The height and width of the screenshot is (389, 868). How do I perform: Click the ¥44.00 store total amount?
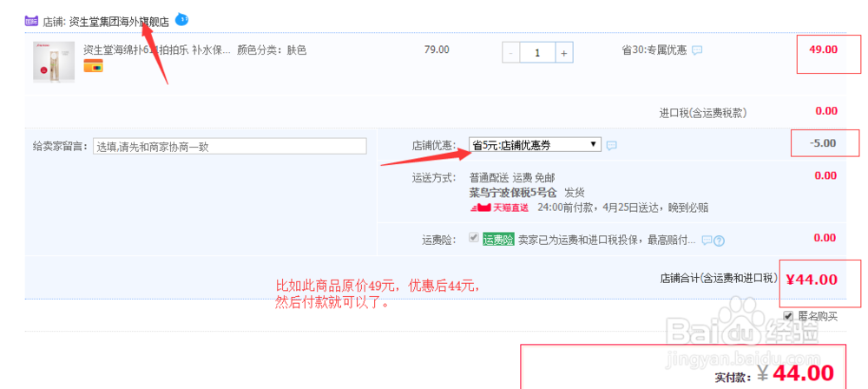[x=812, y=280]
